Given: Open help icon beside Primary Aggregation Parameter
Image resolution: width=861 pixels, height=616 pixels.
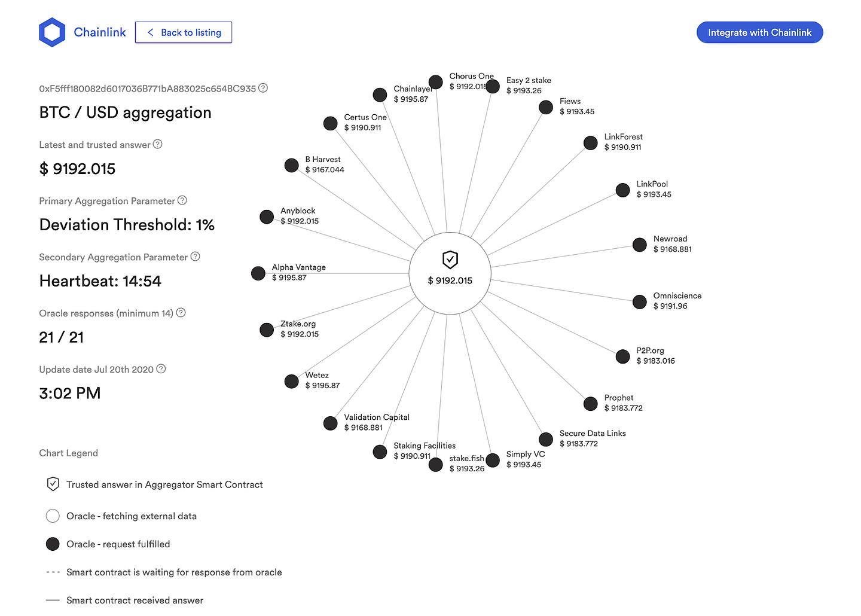Looking at the screenshot, I should tap(182, 200).
